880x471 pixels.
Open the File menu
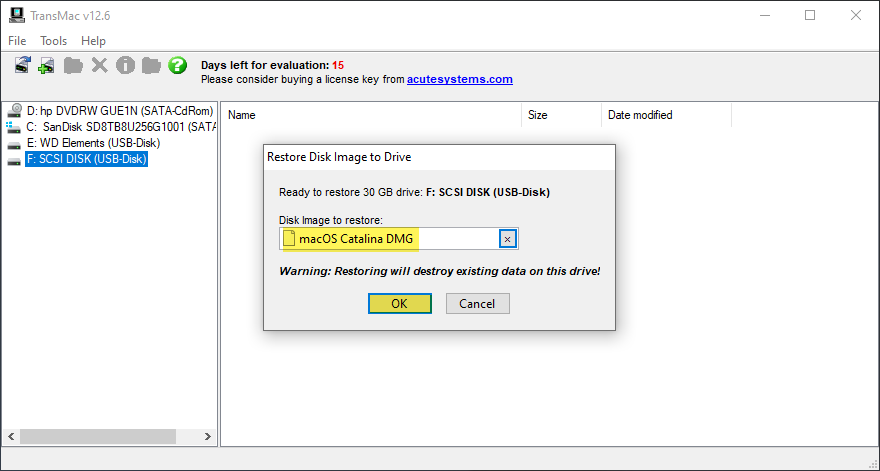coord(17,40)
